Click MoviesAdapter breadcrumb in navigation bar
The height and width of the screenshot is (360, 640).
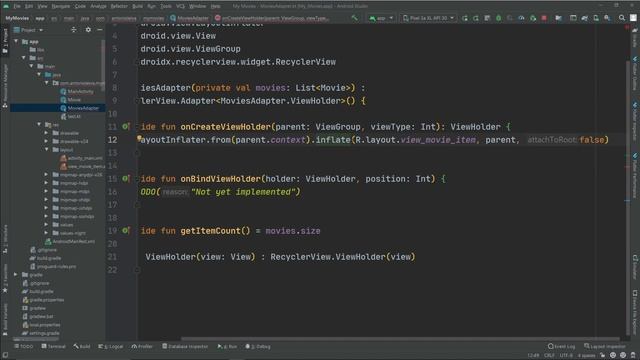190,18
